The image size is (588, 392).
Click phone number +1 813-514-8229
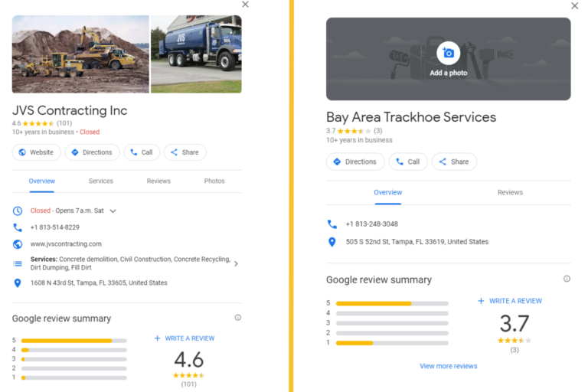[55, 227]
